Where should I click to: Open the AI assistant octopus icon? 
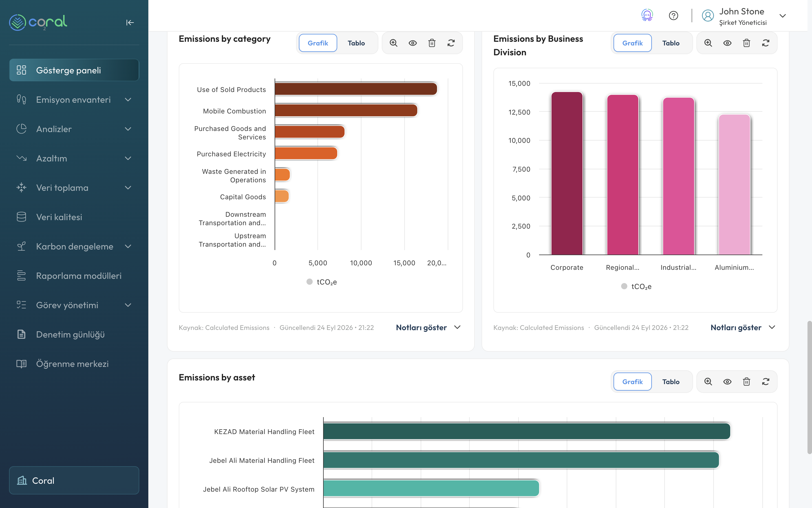[x=647, y=16]
